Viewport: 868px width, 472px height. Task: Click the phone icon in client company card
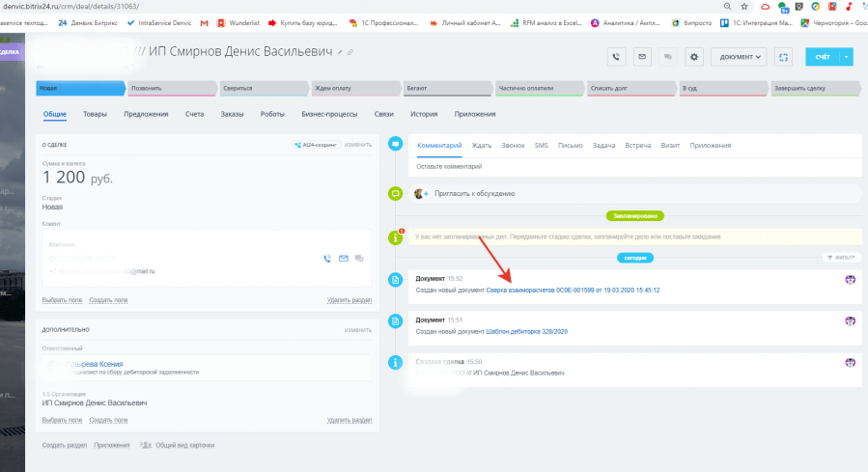327,259
